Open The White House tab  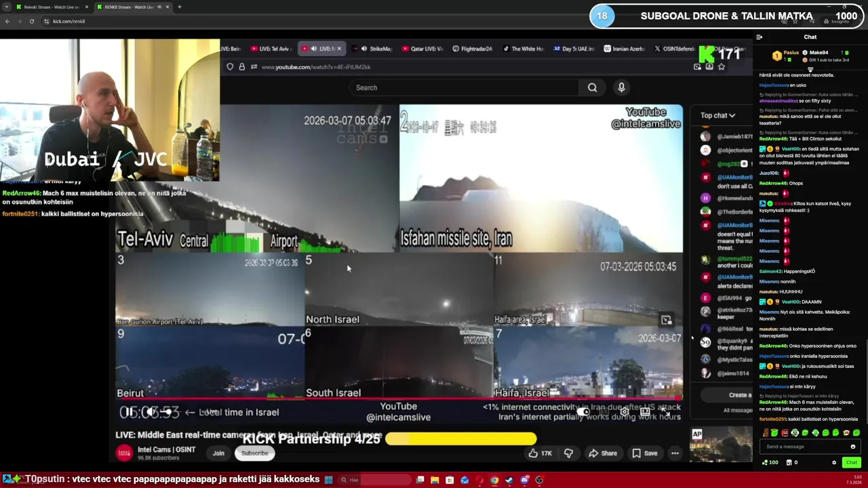tap(524, 49)
